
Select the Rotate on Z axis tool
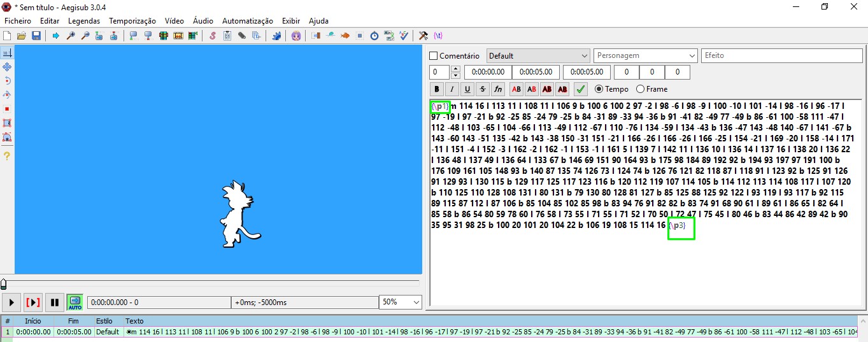(x=7, y=80)
